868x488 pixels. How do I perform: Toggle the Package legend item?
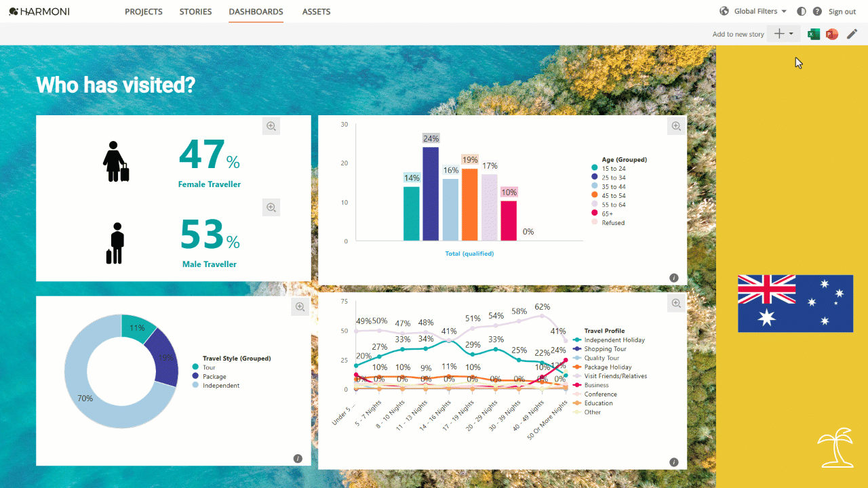click(210, 376)
